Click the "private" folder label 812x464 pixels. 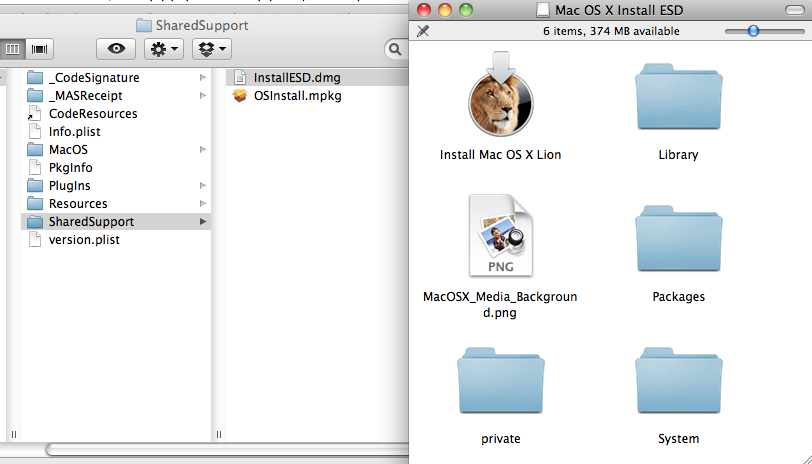[500, 439]
